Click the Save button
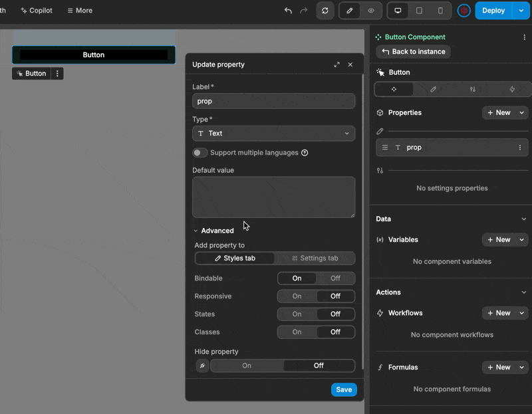Screen dimensions: 532x414 point(344,389)
